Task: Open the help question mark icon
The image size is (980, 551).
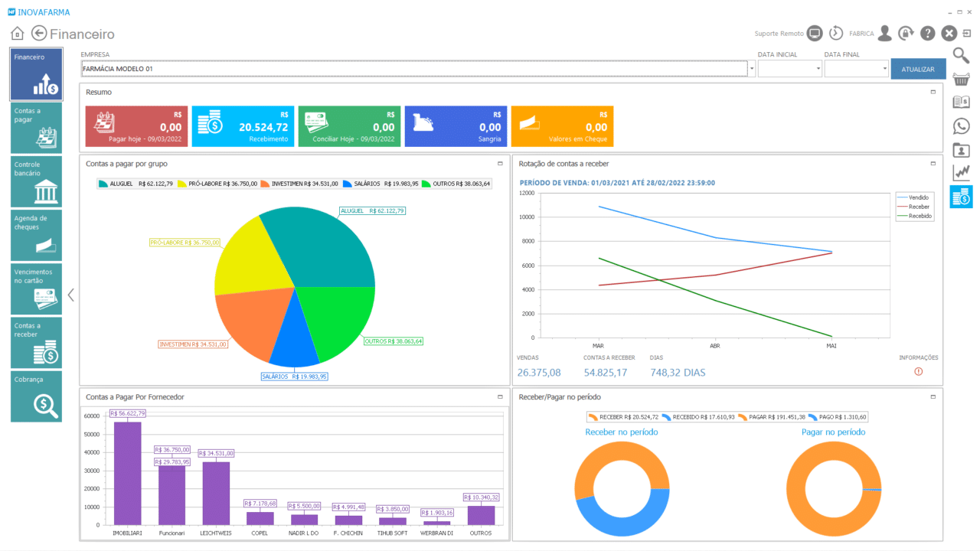Action: coord(927,34)
